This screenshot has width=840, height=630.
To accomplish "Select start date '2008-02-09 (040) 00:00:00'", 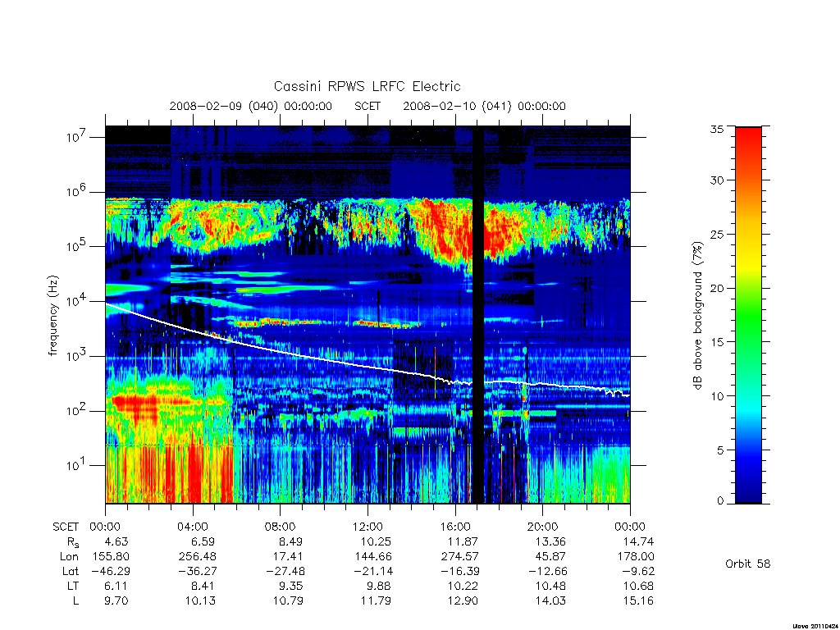I will (x=251, y=106).
